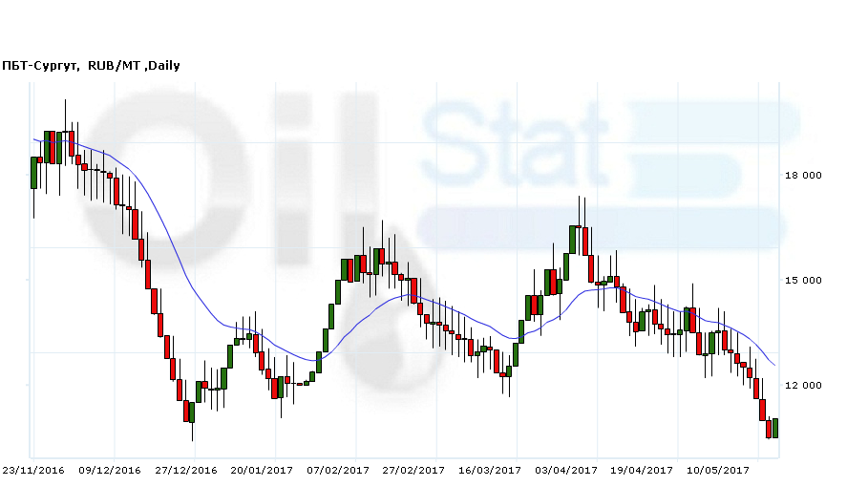This screenshot has height=486, width=868.
Task: Click the last green candlestick at far right
Action: point(775,428)
